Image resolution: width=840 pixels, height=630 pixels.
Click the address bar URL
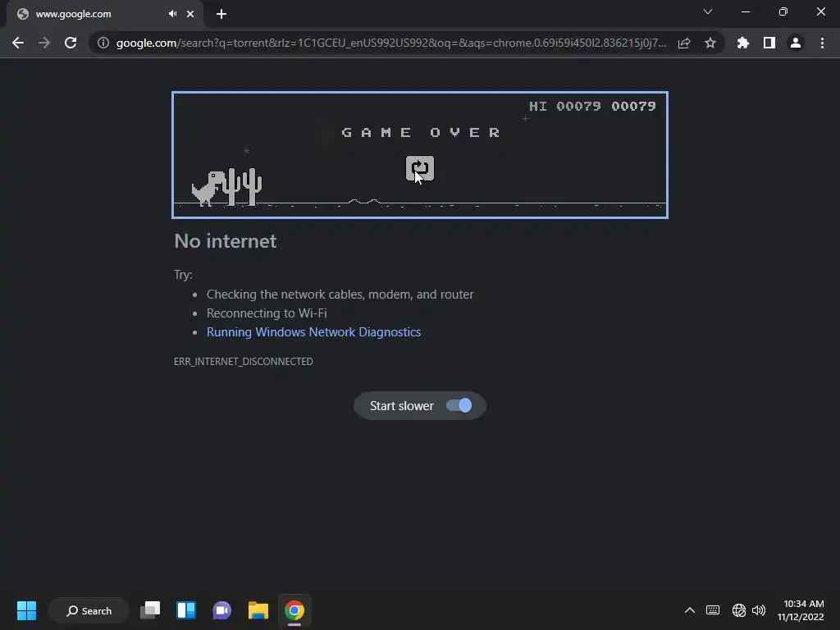pyautogui.click(x=391, y=43)
